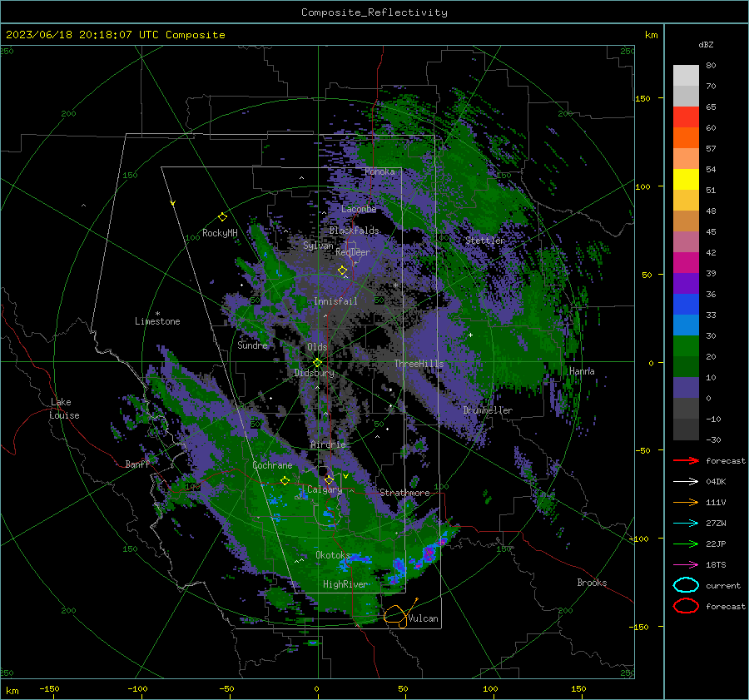Viewport: 749px width, 700px height.
Task: Select the white 04DK arrow in legend
Action: pyautogui.click(x=686, y=482)
